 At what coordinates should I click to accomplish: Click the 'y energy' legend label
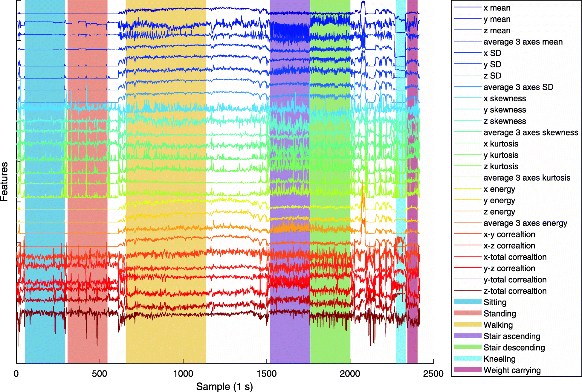pos(499,200)
